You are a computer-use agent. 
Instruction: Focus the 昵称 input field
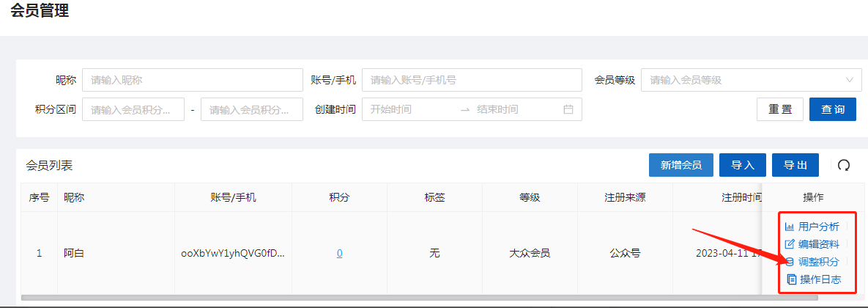click(x=192, y=80)
